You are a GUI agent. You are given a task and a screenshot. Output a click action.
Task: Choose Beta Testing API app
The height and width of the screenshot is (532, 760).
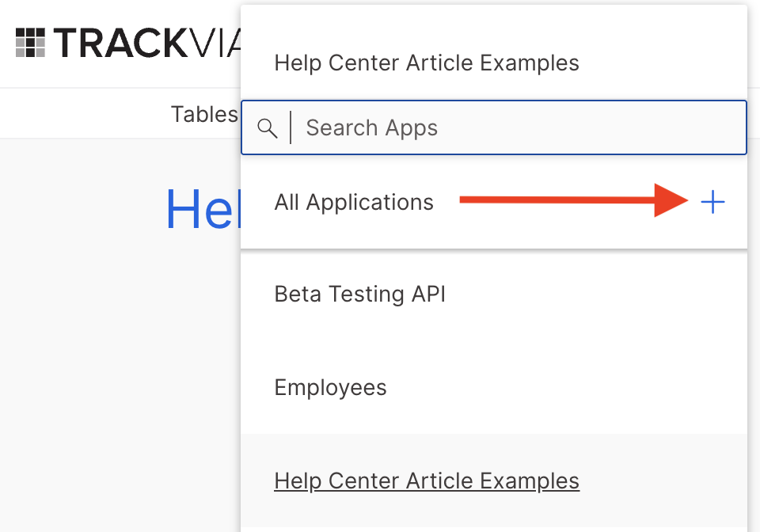click(359, 294)
